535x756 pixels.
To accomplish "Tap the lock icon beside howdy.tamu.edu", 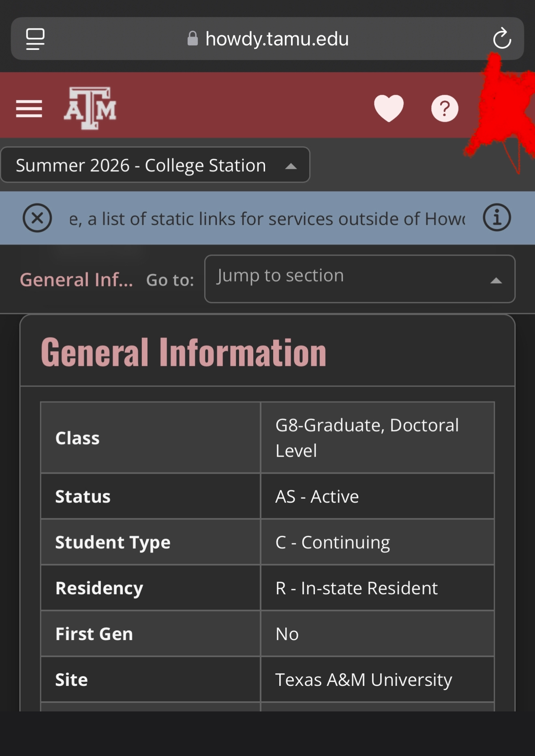I will point(193,38).
